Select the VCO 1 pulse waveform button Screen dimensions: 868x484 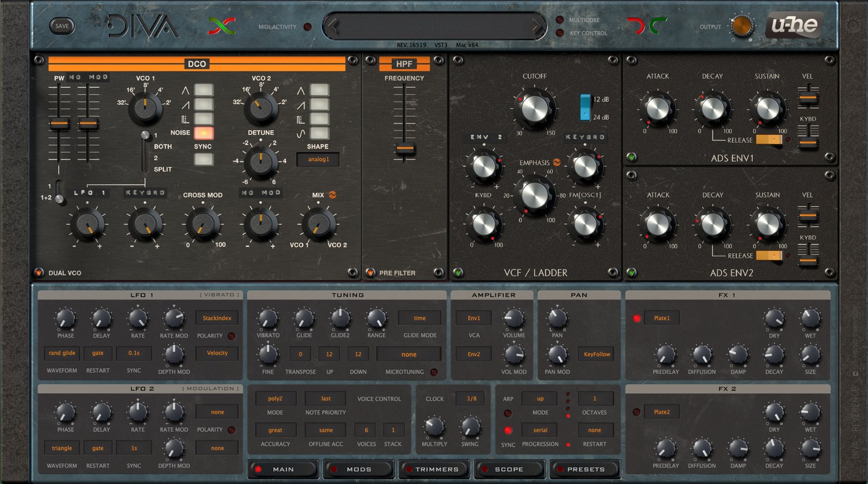204,119
